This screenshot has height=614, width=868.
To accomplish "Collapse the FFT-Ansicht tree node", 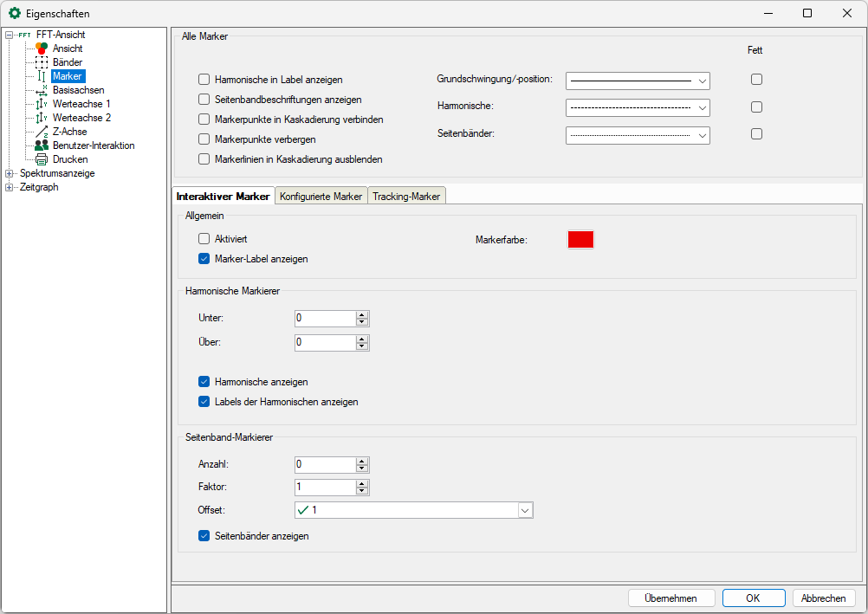I will pos(9,35).
